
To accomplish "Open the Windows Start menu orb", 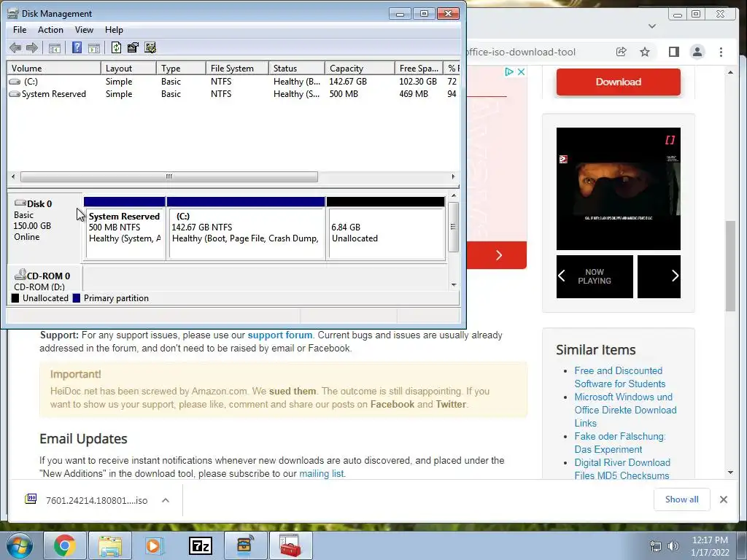I will coord(20,545).
